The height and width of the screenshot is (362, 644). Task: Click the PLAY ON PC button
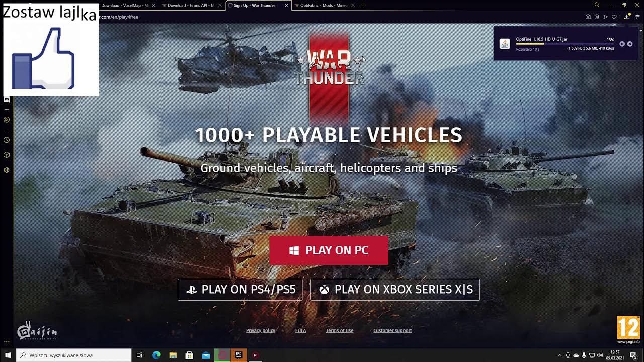tap(329, 250)
